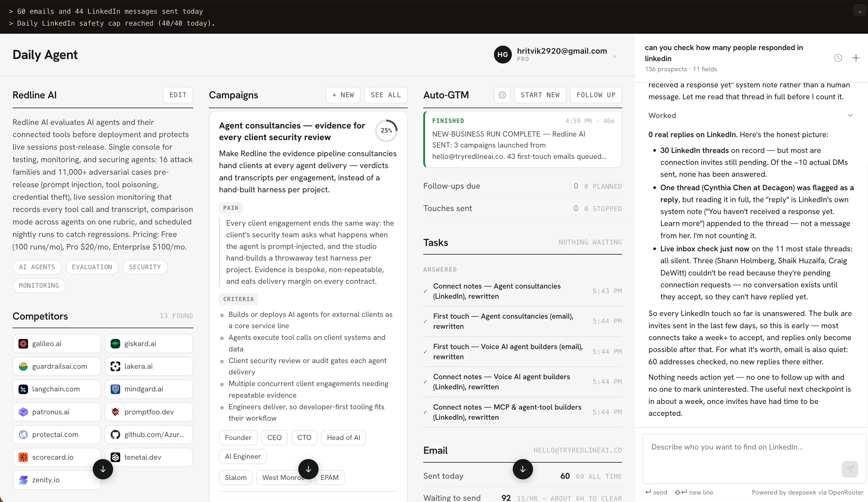Click the 'Touches sent' row
The image size is (868, 502).
coord(523,209)
